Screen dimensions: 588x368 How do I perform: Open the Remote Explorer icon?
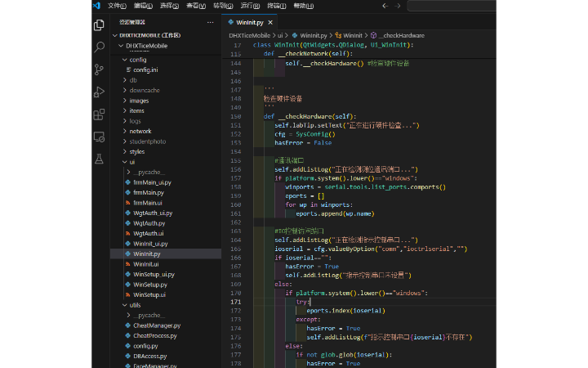click(x=99, y=137)
